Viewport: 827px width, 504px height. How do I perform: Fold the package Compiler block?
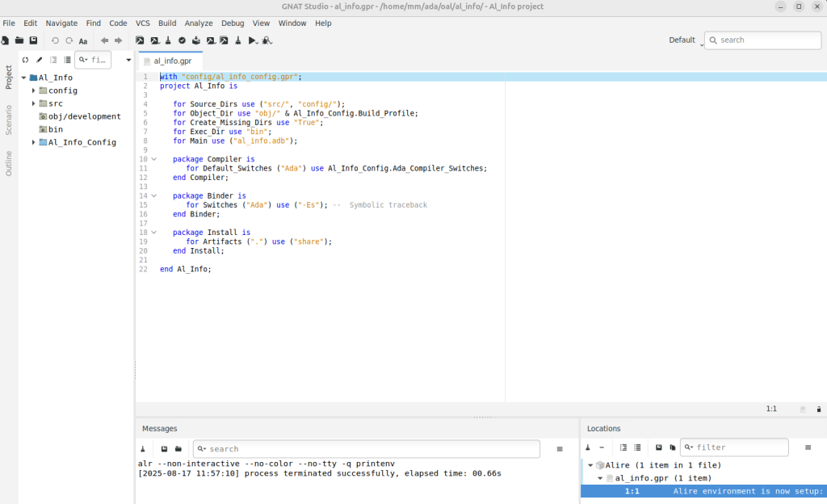(x=154, y=159)
